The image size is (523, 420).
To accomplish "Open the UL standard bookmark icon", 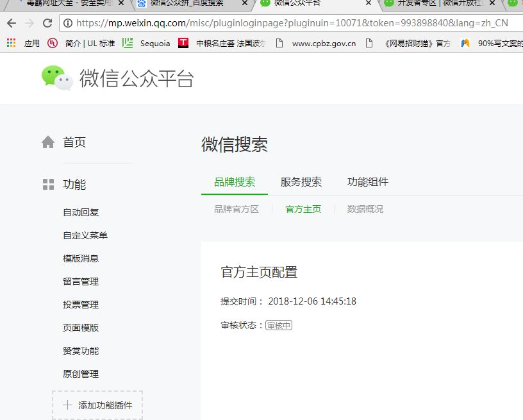I will [x=53, y=43].
